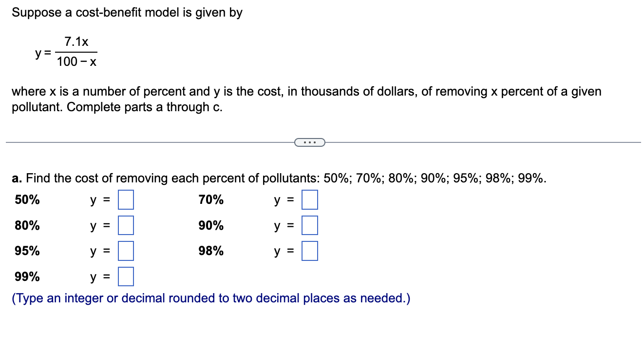This screenshot has width=644, height=356.
Task: Click the answer box for 98%
Action: point(309,251)
